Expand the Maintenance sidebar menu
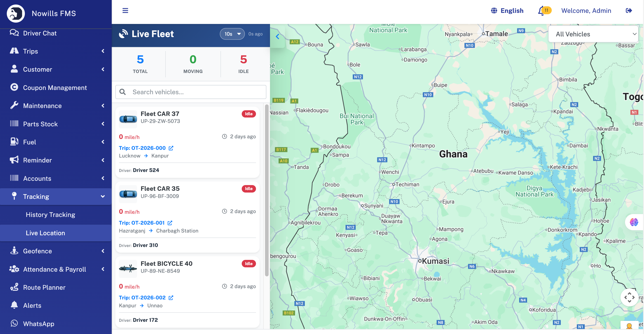This screenshot has height=334, width=644. point(56,106)
